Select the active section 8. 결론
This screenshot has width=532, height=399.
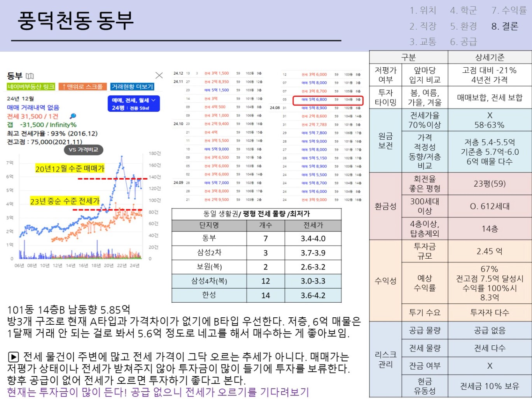(505, 26)
